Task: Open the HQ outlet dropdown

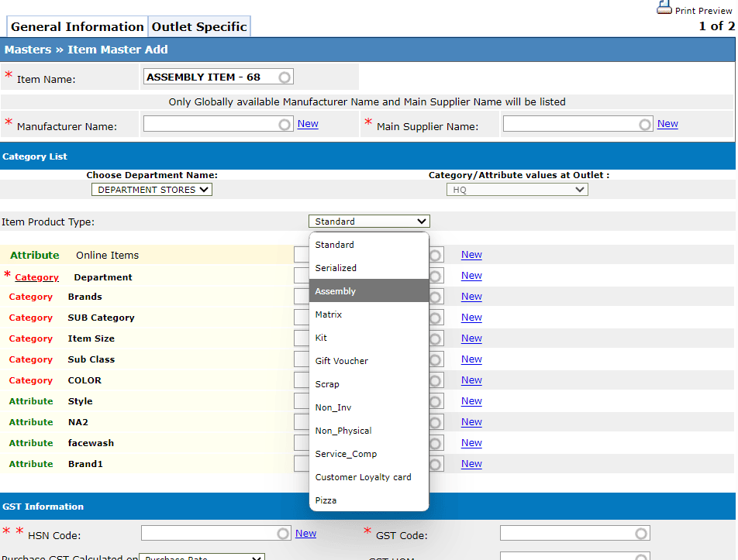Action: (516, 190)
